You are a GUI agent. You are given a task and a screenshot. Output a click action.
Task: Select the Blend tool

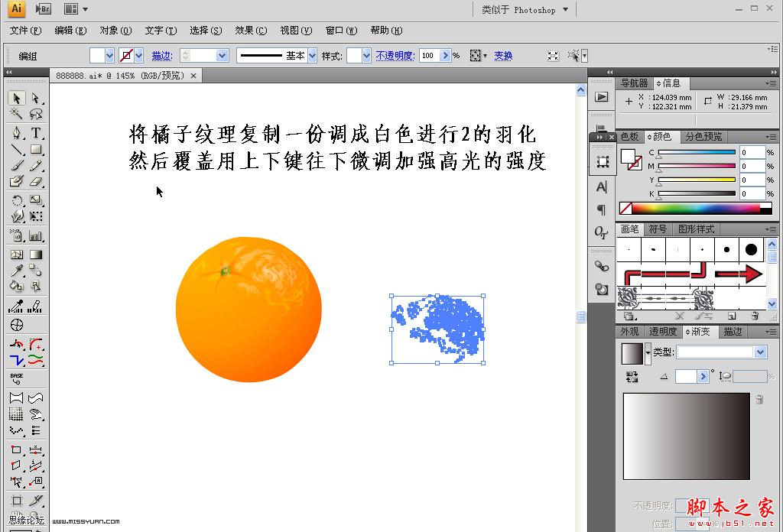point(35,271)
